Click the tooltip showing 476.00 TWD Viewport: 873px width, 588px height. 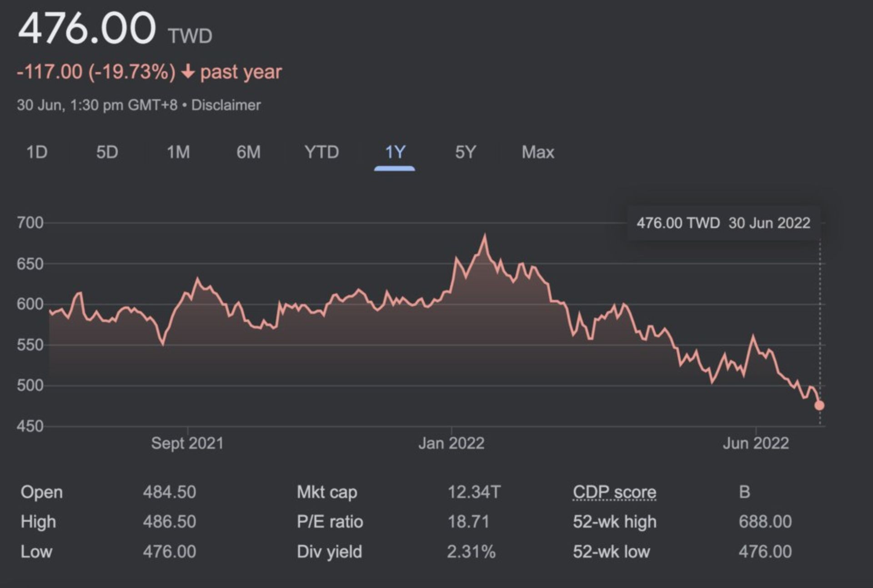point(724,223)
